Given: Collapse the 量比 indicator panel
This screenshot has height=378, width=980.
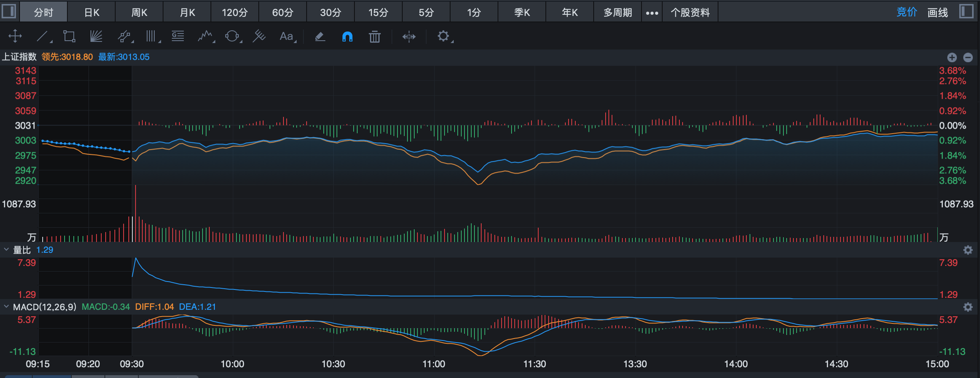Looking at the screenshot, I should click(6, 250).
